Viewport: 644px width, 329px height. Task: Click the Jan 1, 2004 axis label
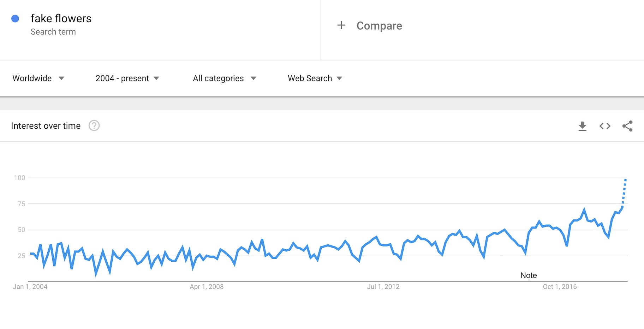pos(30,287)
